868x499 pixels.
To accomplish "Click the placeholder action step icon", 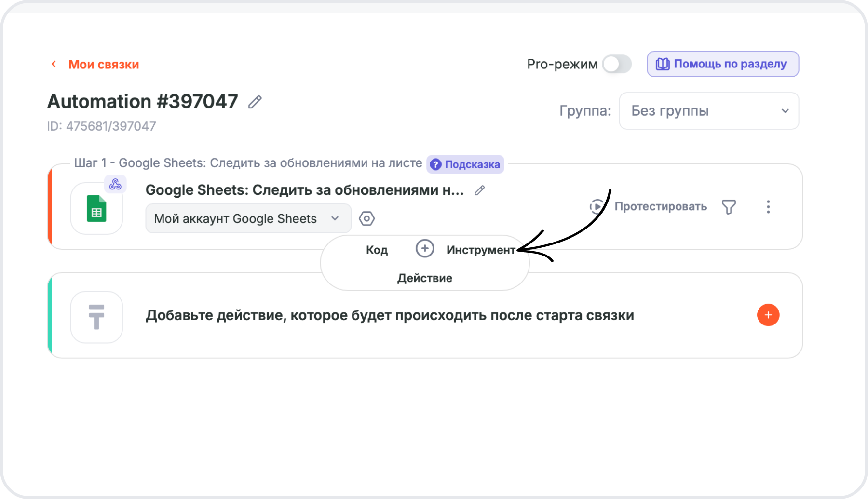I will [x=96, y=317].
